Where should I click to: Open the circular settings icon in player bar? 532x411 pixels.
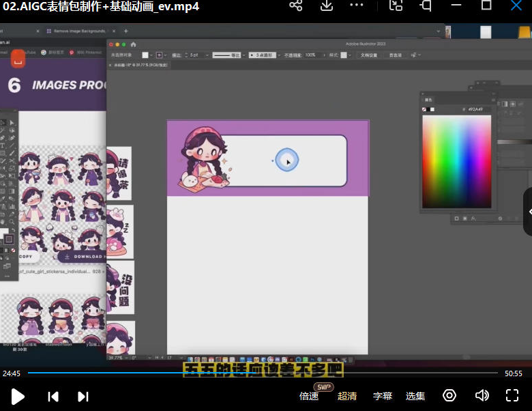pyautogui.click(x=449, y=395)
